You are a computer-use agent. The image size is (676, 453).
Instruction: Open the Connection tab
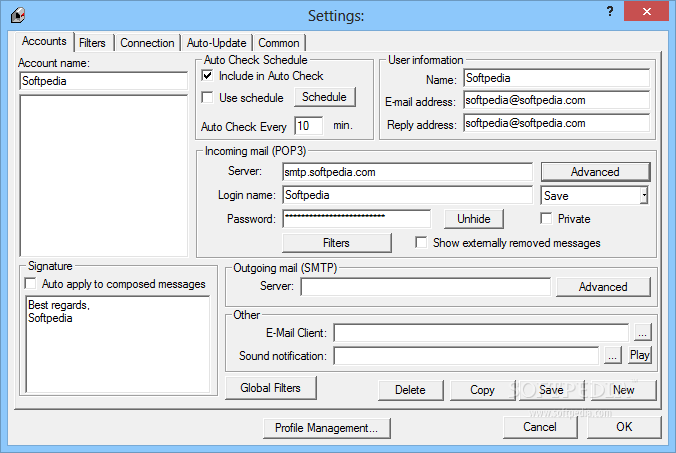147,43
